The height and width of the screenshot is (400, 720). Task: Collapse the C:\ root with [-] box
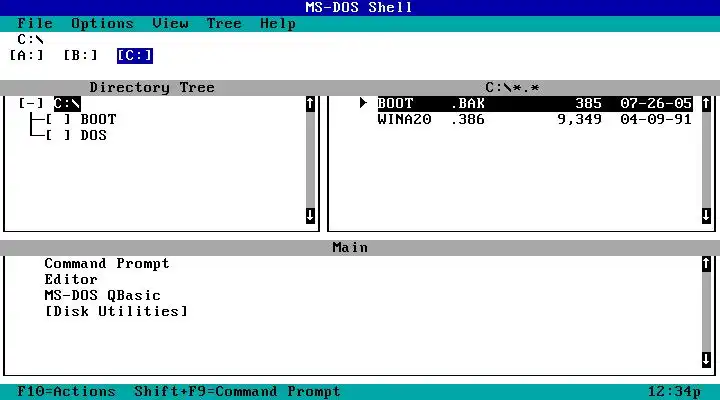(x=31, y=103)
